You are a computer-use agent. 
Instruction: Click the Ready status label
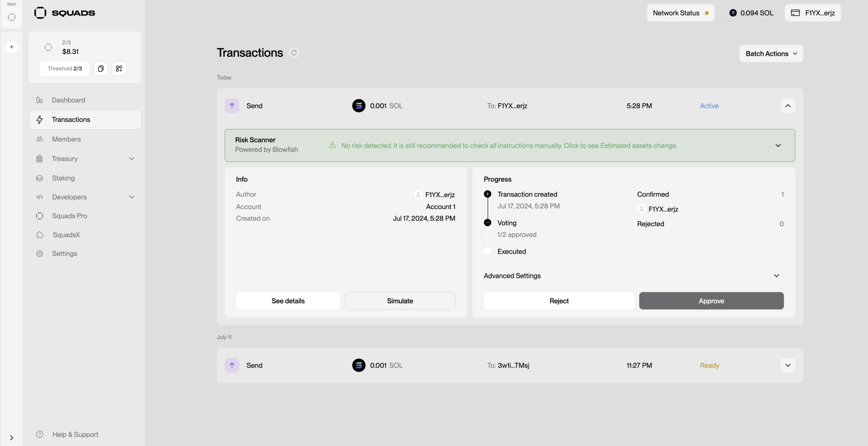click(x=709, y=365)
